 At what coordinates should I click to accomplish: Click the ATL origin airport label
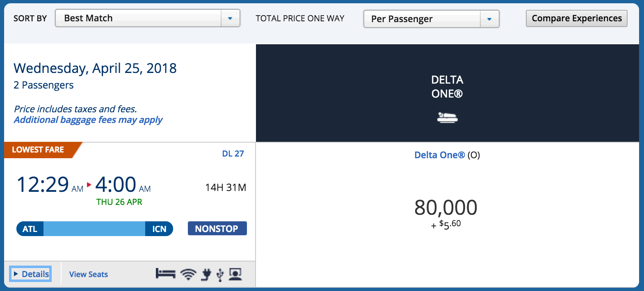pyautogui.click(x=30, y=229)
